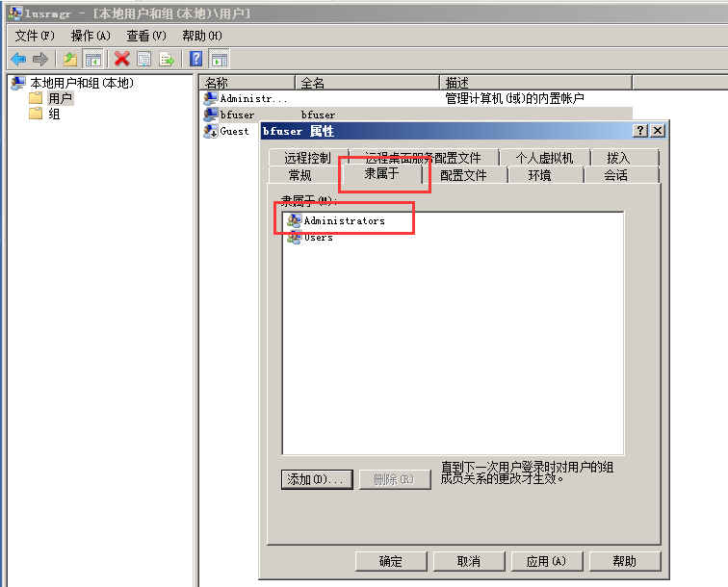The width and height of the screenshot is (728, 587).
Task: Select the 隶属于 tab
Action: pyautogui.click(x=382, y=173)
